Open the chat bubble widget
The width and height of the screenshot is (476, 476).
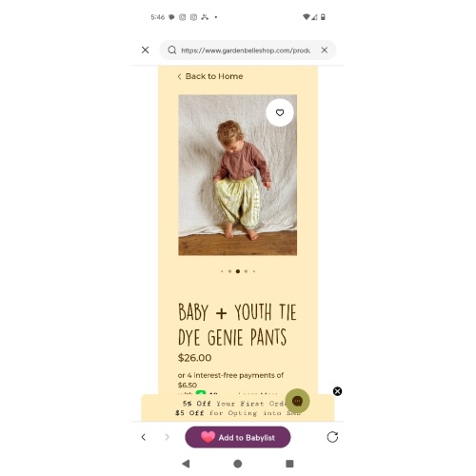click(x=297, y=401)
